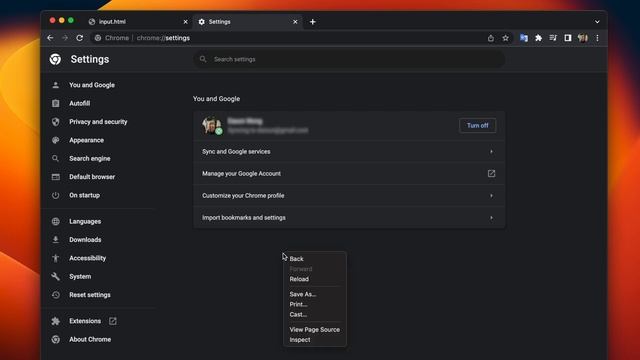This screenshot has width=640, height=360.
Task: Select About Chrome label in the sidebar
Action: pos(90,339)
